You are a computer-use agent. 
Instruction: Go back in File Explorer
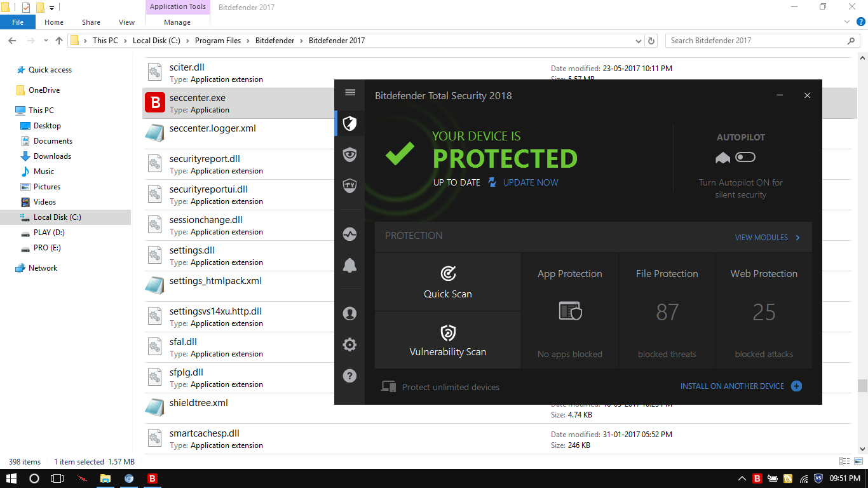[x=11, y=41]
